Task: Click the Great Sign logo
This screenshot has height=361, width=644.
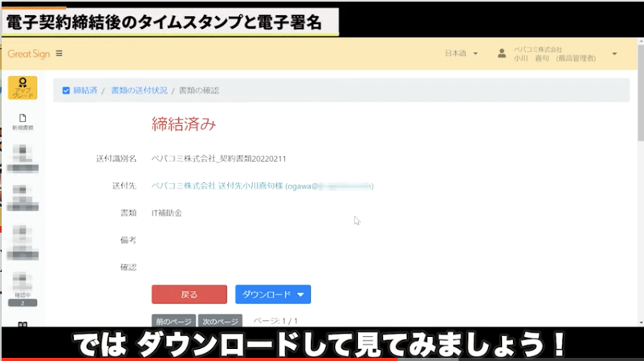Action: 29,54
